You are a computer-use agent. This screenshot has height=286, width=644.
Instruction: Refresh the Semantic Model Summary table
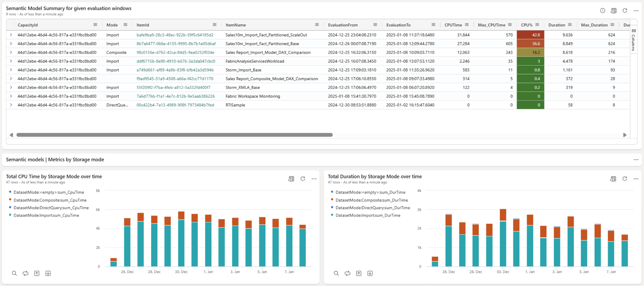(x=624, y=11)
